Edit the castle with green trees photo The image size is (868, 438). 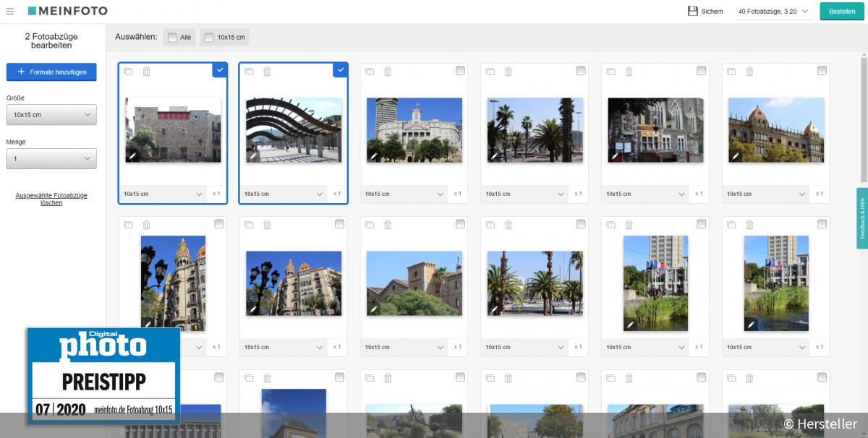(x=374, y=309)
